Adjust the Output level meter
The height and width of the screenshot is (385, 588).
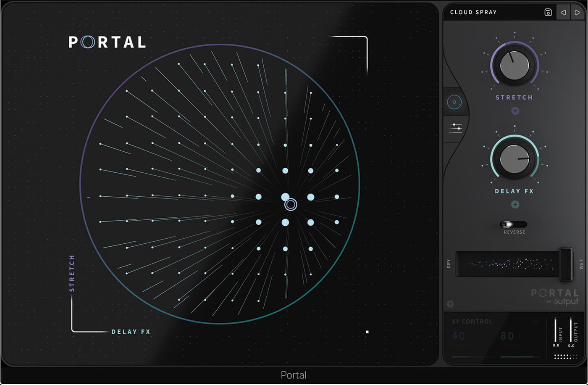[571, 330]
